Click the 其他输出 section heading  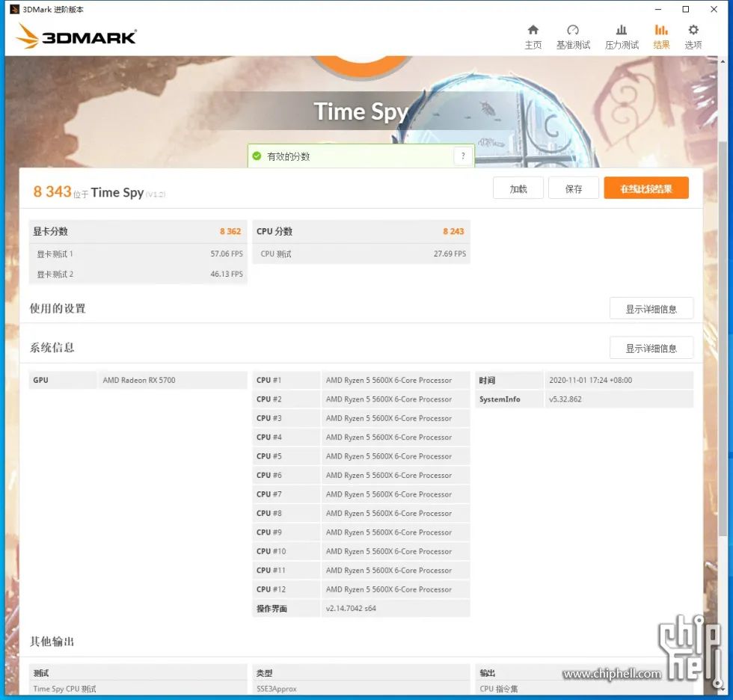pyautogui.click(x=52, y=642)
